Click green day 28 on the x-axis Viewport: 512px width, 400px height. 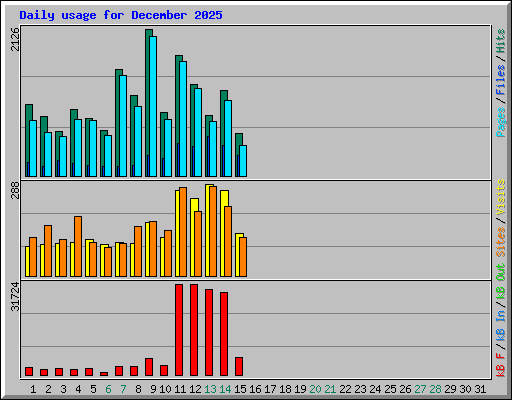coord(435,389)
